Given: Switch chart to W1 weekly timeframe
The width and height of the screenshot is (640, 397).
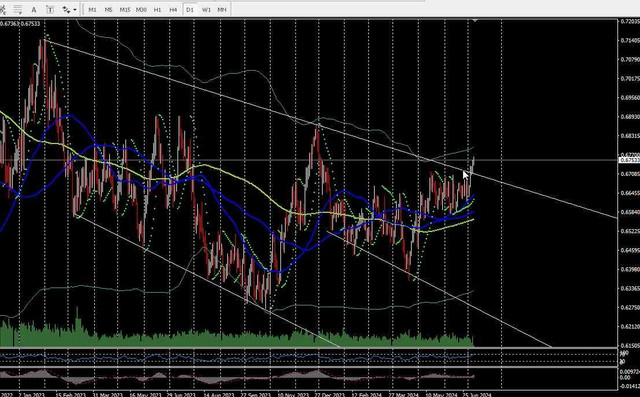Looking at the screenshot, I should pos(206,9).
